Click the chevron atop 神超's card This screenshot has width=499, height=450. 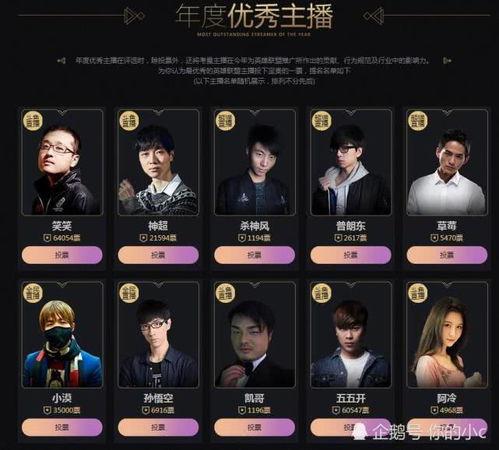158,113
